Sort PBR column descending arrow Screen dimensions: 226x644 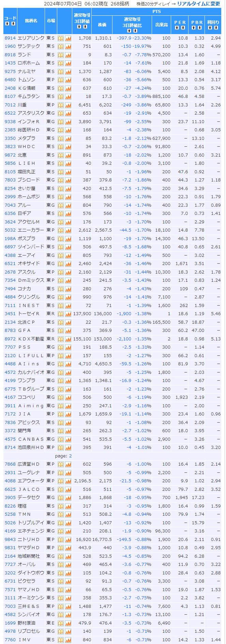200,28
